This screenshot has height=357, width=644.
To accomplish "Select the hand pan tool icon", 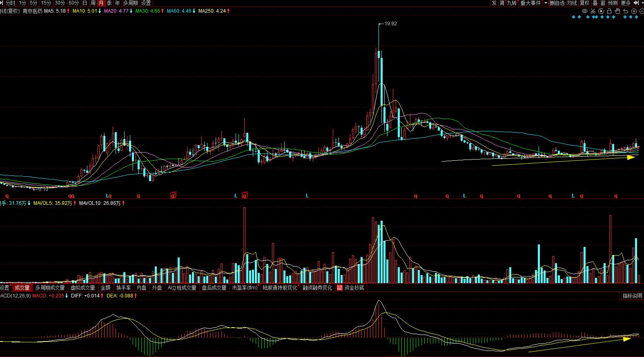I will tap(617, 11).
